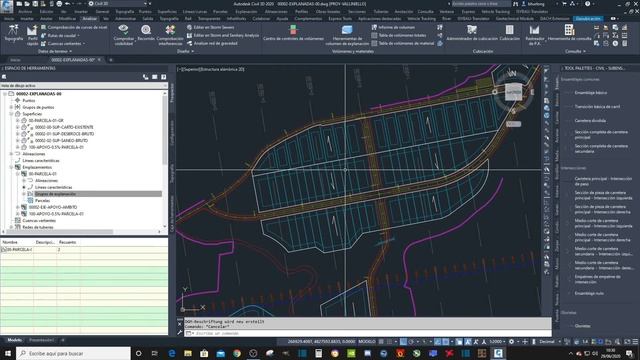Image resolution: width=640 pixels, height=360 pixels.
Task: Click the command line input field
Action: 367,333
